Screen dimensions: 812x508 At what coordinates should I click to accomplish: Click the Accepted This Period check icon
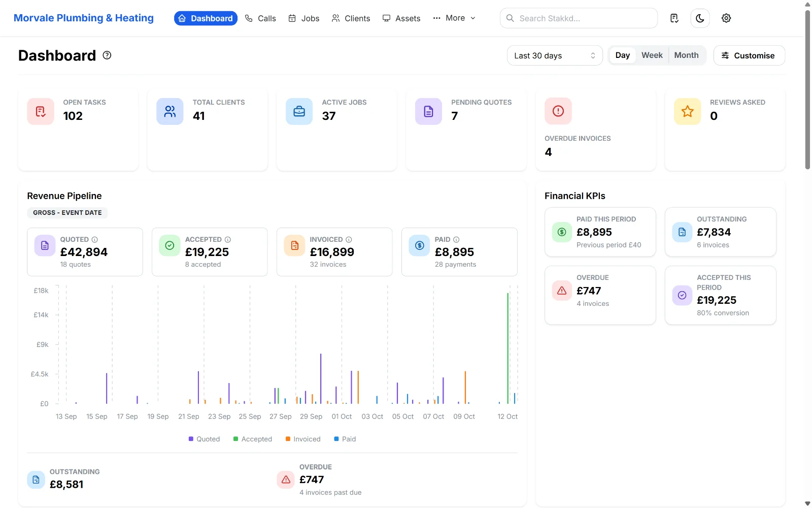click(682, 295)
